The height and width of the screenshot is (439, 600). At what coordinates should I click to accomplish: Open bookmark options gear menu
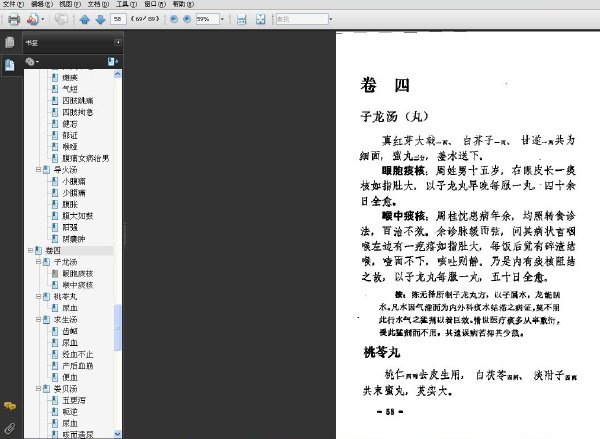click(32, 61)
